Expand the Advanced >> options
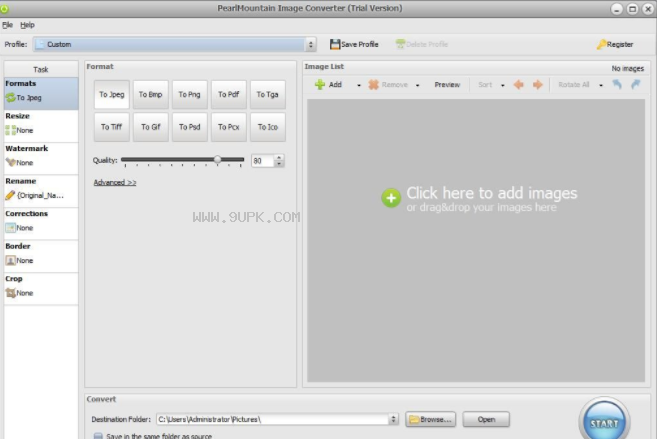The height and width of the screenshot is (439, 657). [x=115, y=182]
